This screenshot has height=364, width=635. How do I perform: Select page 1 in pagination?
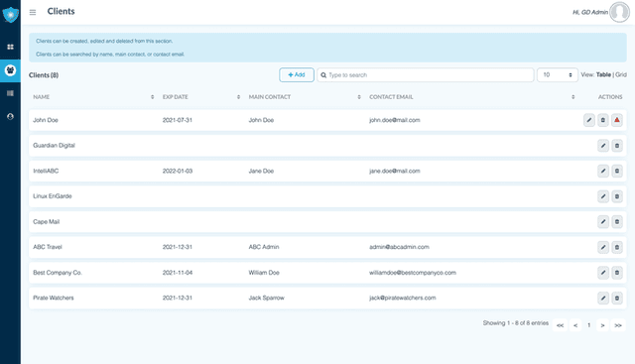[x=588, y=325]
